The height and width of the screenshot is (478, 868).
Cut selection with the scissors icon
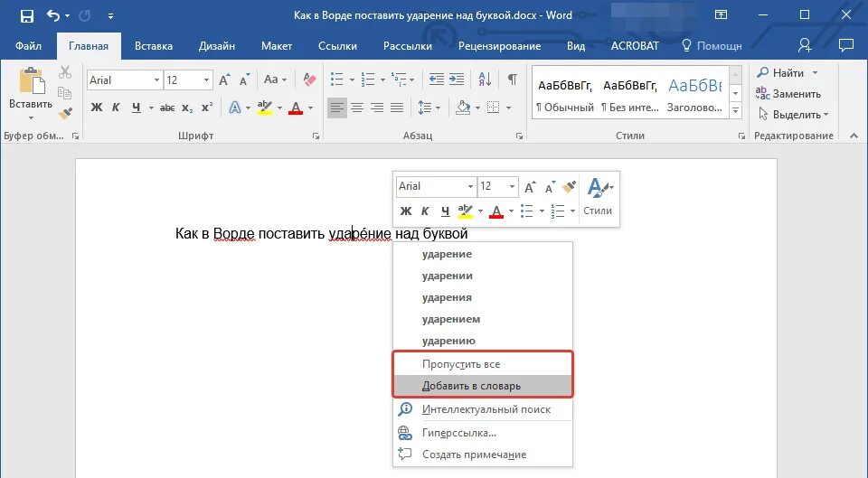65,72
